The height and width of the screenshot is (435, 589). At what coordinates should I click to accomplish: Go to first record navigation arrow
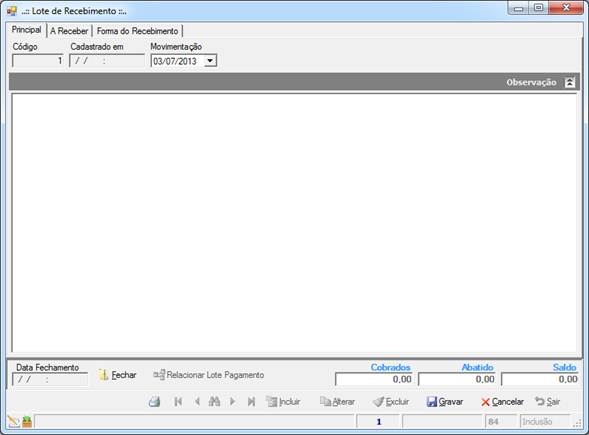tap(178, 402)
